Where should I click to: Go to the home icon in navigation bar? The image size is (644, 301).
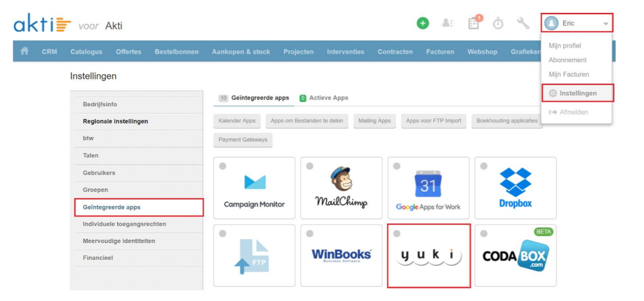click(25, 51)
